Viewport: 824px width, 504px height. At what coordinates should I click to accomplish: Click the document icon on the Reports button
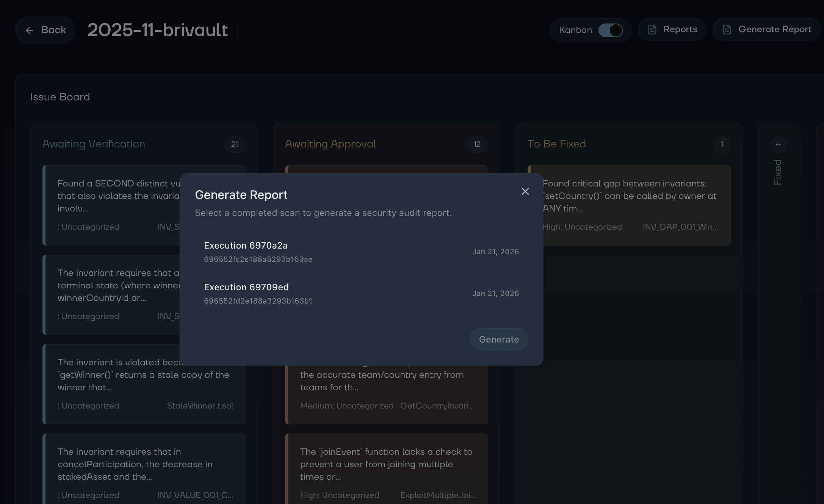[x=652, y=29]
